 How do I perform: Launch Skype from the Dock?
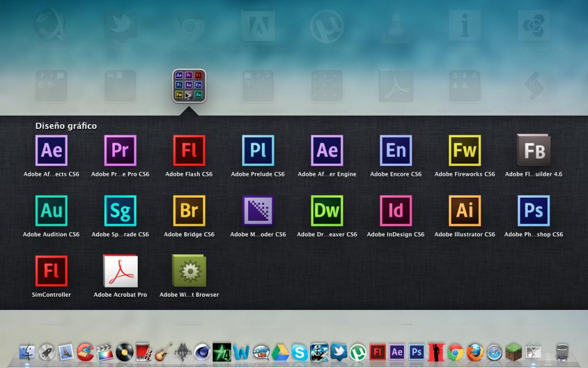tap(300, 352)
